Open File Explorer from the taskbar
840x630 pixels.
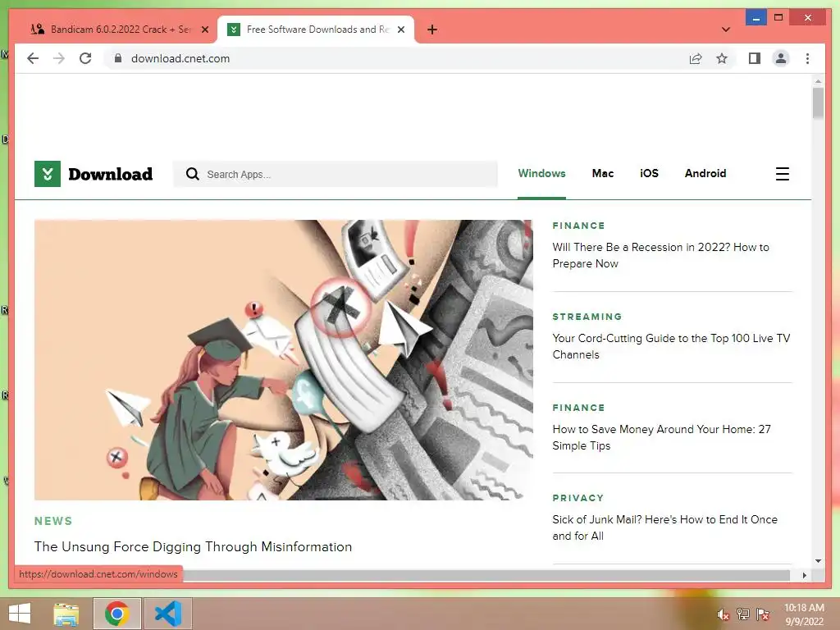[66, 614]
